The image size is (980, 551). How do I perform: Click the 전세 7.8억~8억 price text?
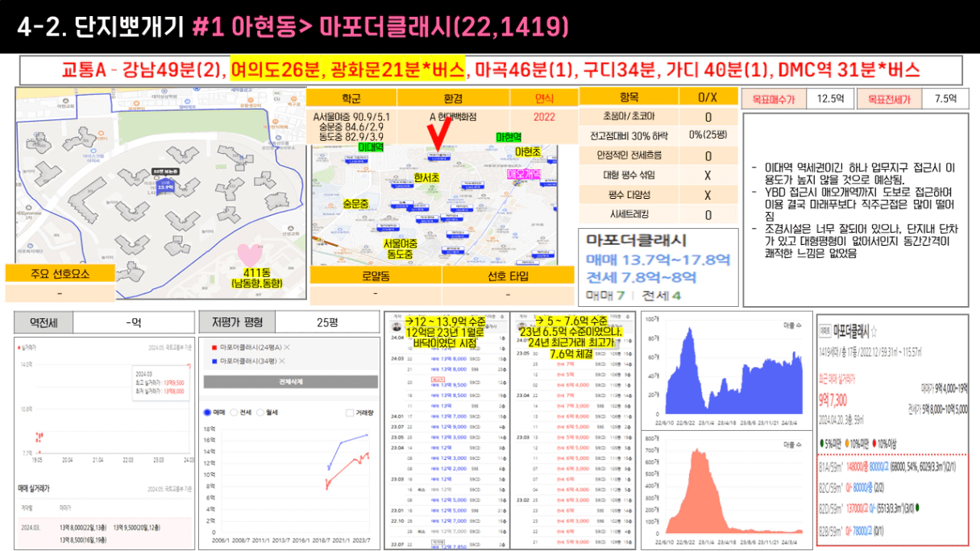point(642,277)
